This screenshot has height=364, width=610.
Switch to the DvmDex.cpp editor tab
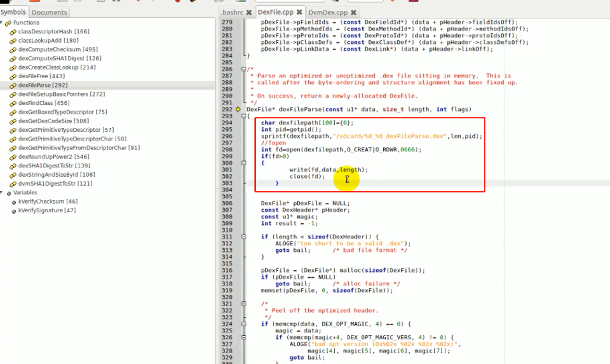327,12
